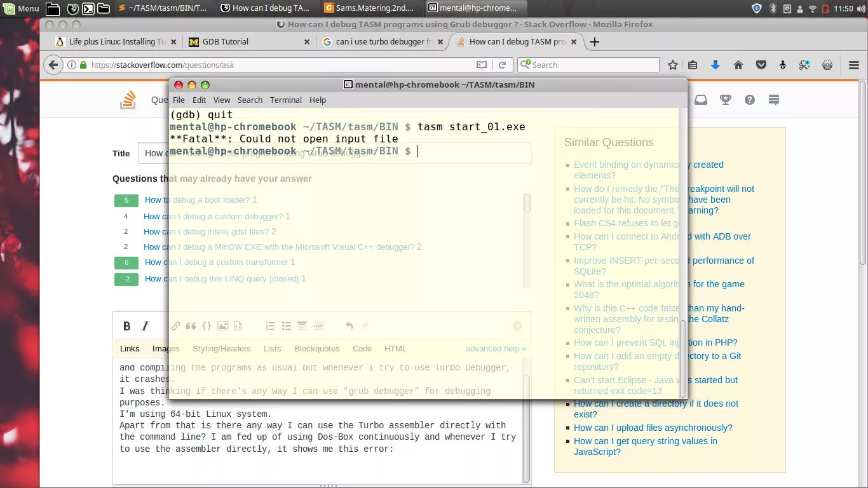Bookmark this page with the star icon
Image resolution: width=868 pixels, height=488 pixels.
coord(673,65)
